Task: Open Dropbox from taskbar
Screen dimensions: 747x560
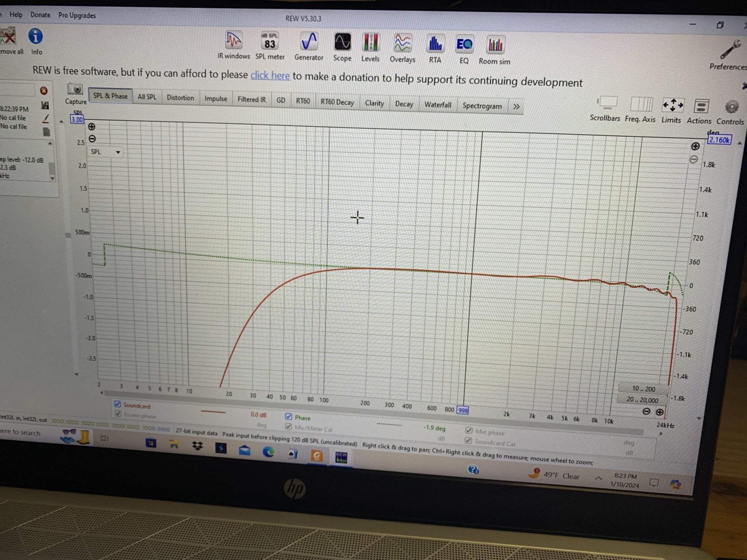Action: [x=197, y=446]
